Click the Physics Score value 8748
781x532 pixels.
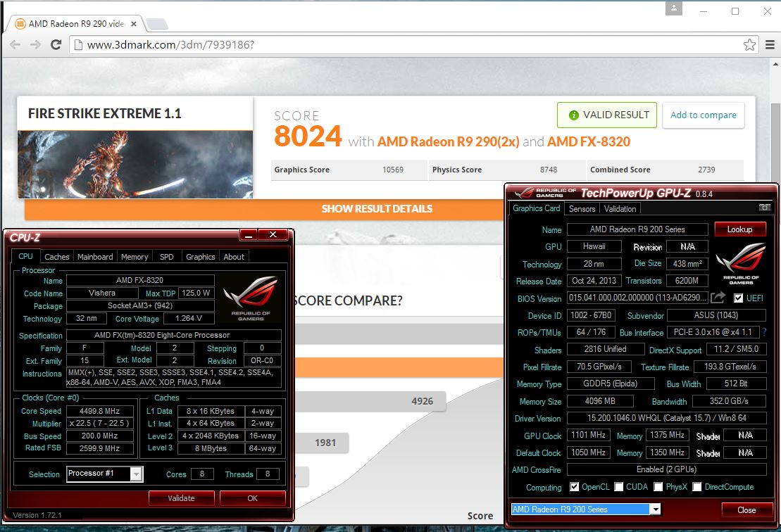click(x=549, y=170)
